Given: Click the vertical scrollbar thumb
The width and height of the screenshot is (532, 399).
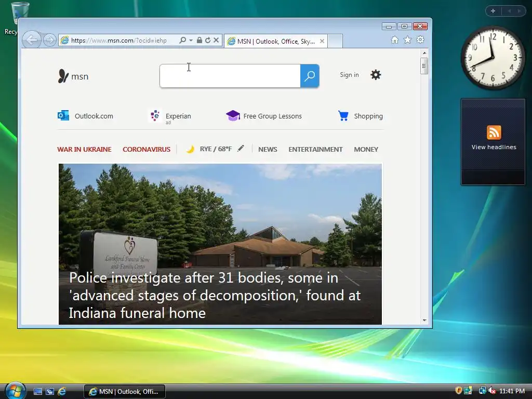Looking at the screenshot, I should [424, 66].
